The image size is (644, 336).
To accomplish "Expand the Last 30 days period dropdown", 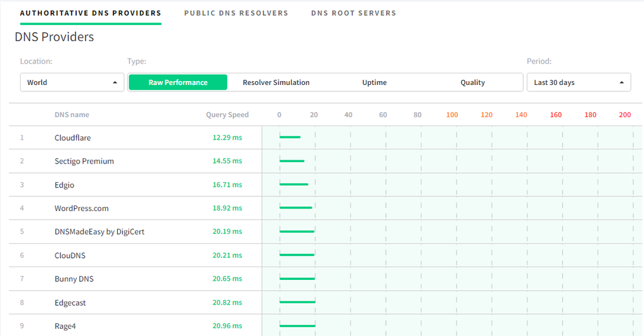I will point(579,82).
